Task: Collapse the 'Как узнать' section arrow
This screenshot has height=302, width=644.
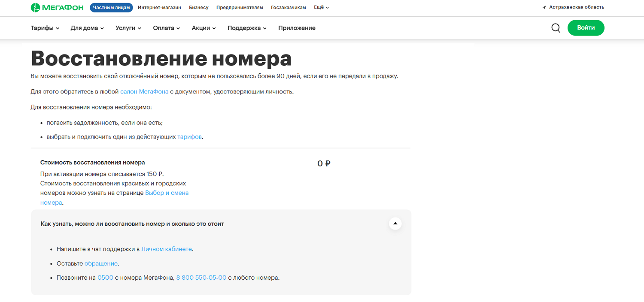Action: click(x=395, y=223)
